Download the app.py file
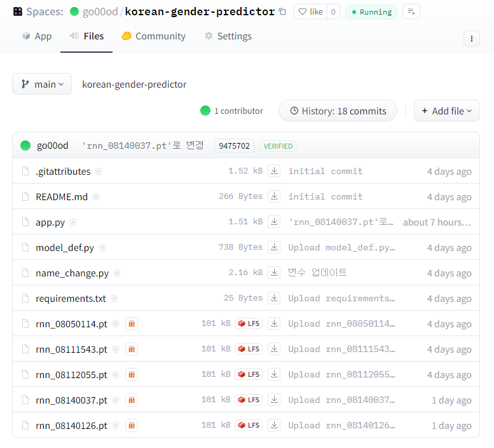Screen dimensions: 494x448 (x=274, y=222)
